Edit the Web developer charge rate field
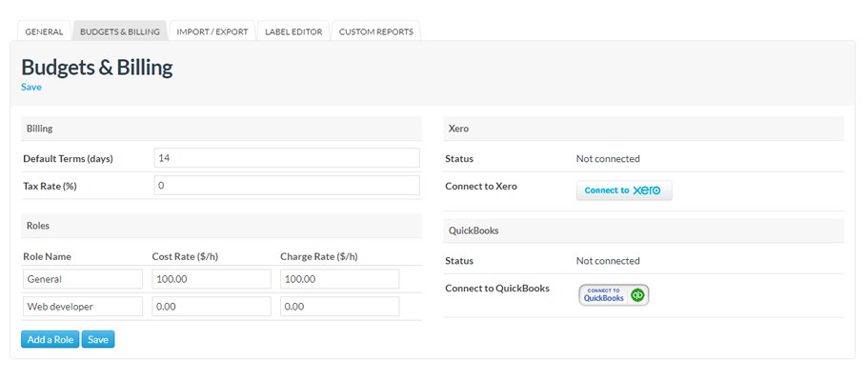868x381 pixels. tap(340, 307)
